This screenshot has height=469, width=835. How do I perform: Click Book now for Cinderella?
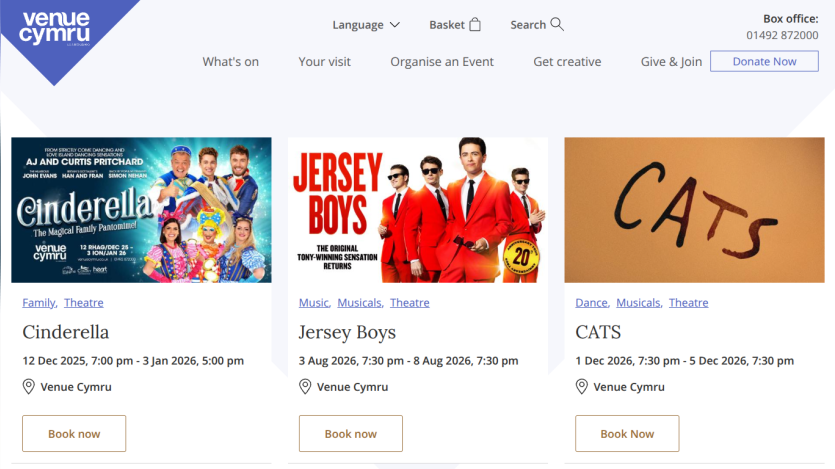point(74,434)
